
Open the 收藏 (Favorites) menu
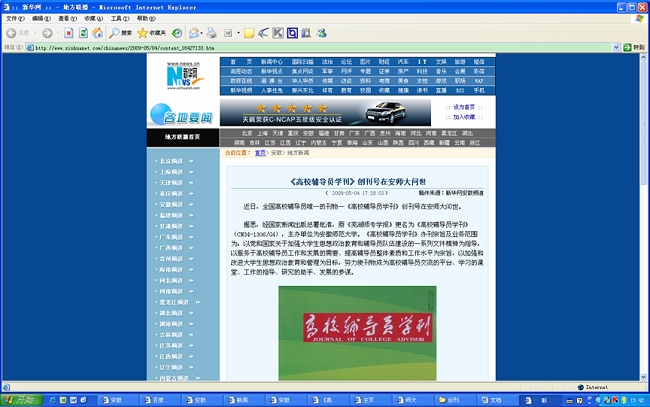(93, 19)
